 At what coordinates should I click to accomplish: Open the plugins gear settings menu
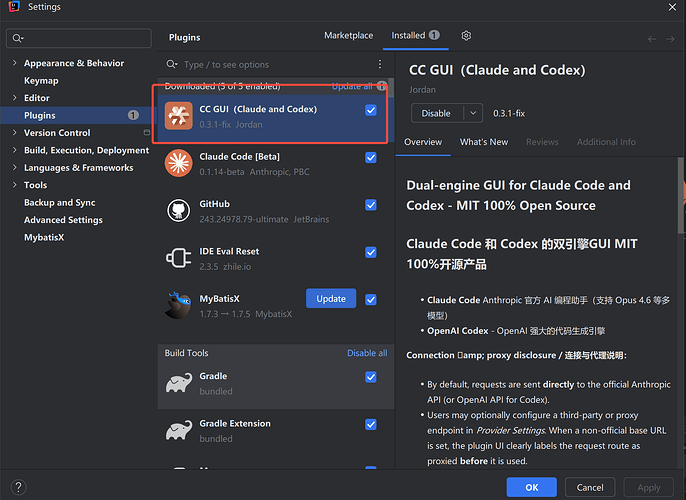[x=466, y=35]
